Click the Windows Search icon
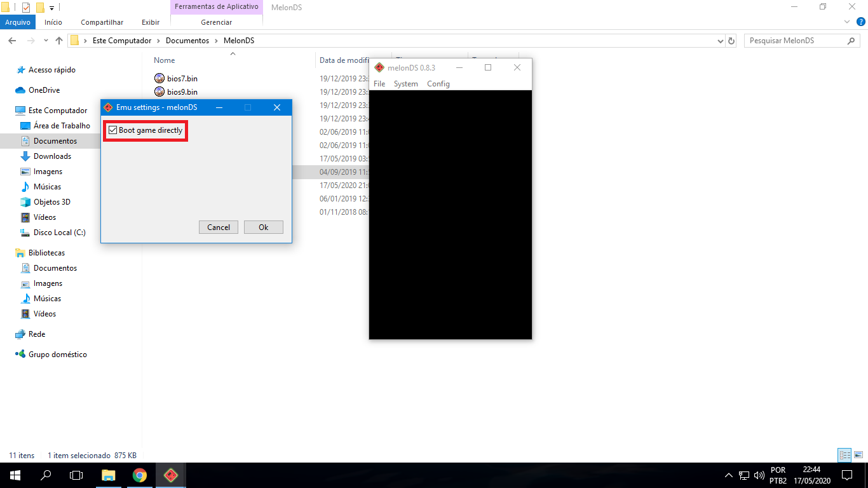 coord(46,475)
